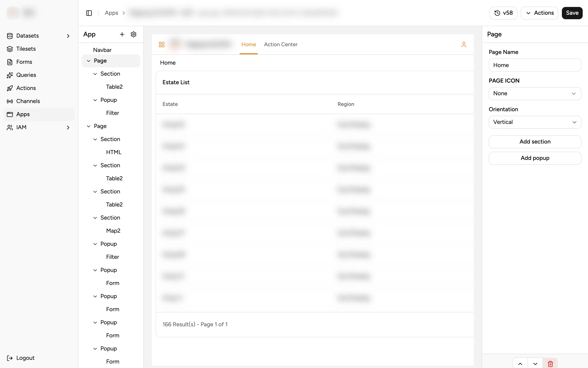The image size is (588, 368).
Task: Add a popup to the page
Action: point(535,158)
